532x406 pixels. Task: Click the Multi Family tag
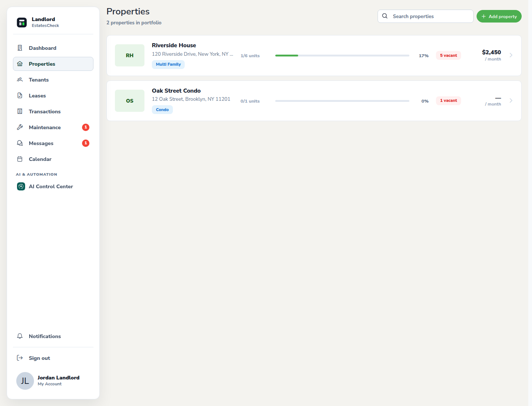168,64
